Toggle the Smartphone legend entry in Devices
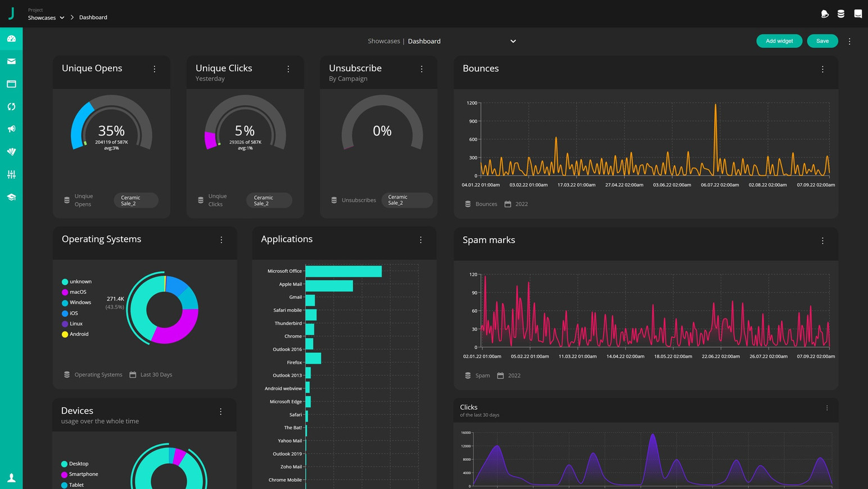 [x=79, y=474]
